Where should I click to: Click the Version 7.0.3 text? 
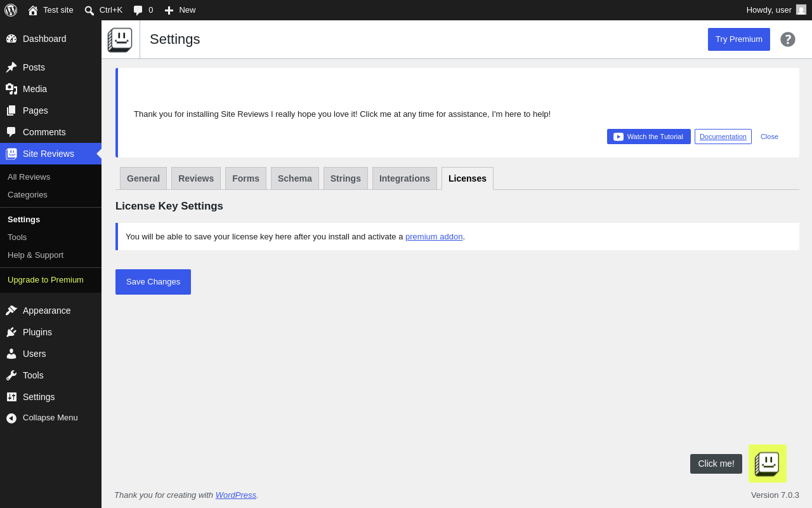[775, 495]
